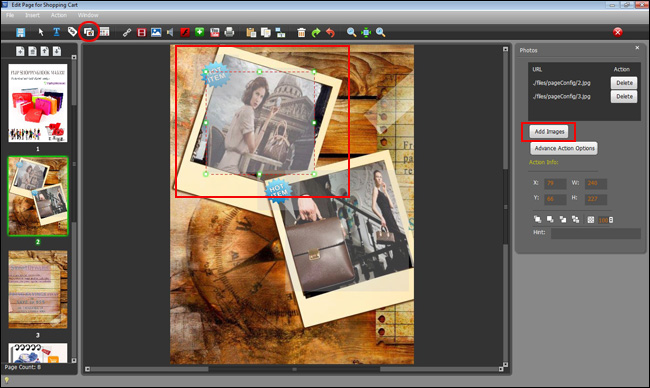Image resolution: width=650 pixels, height=388 pixels.
Task: Click the X position field
Action: pyautogui.click(x=555, y=183)
